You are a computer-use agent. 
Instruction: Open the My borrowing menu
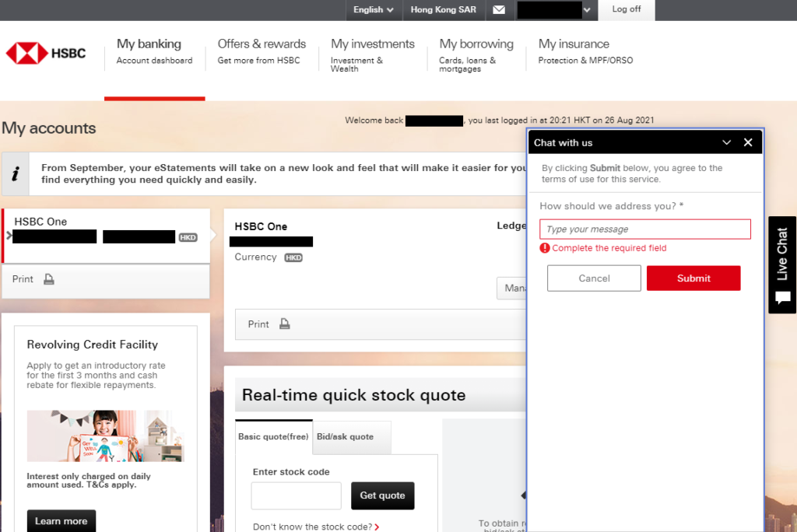point(476,55)
